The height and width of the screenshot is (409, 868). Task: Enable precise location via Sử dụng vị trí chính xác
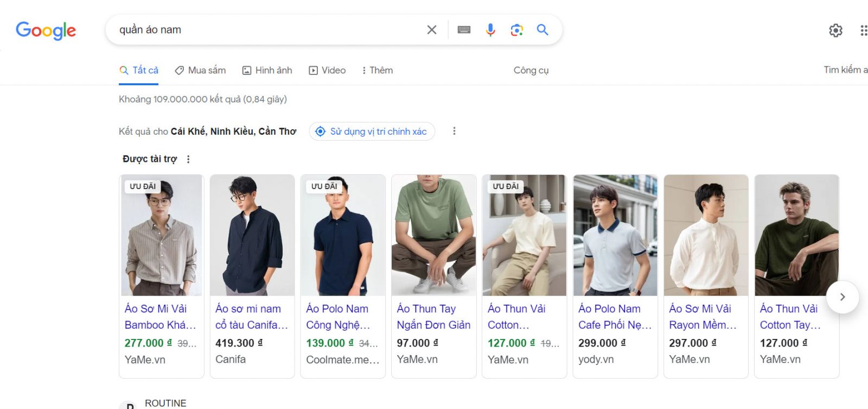click(x=372, y=131)
